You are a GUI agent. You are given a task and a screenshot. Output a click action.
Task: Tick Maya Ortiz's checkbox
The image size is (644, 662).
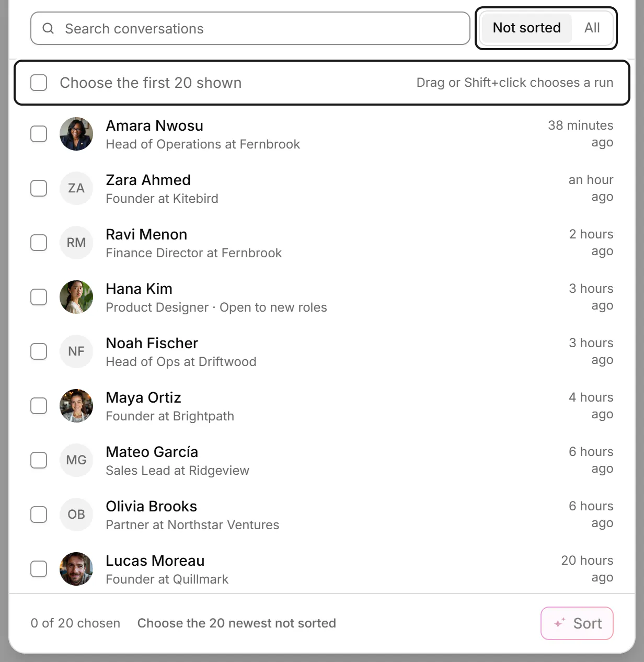(39, 406)
